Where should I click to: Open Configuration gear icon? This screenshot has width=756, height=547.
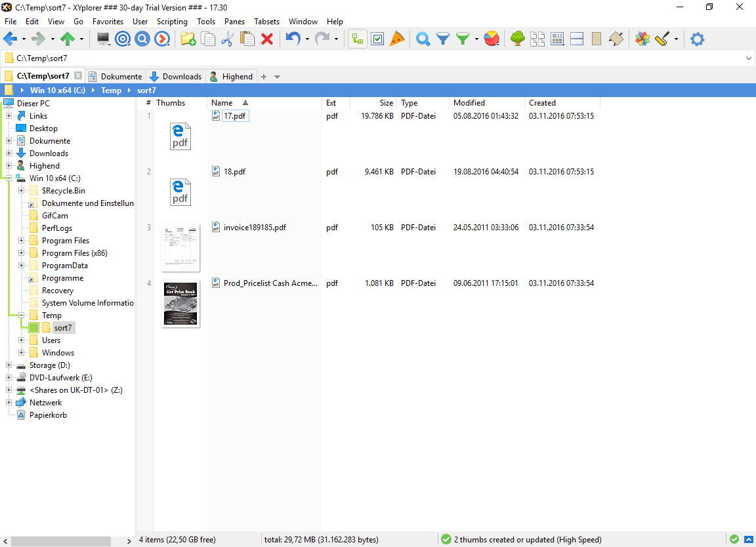coord(697,39)
